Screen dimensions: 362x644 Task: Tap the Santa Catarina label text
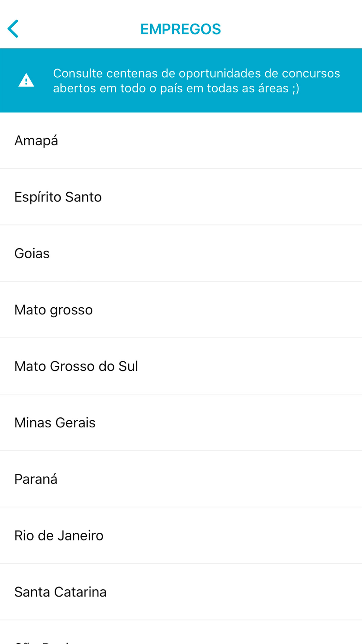point(60,592)
